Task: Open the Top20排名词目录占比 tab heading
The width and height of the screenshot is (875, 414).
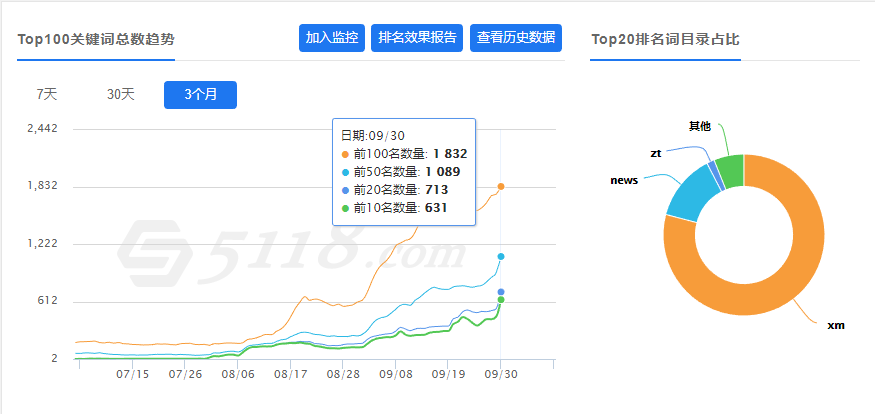Action: click(x=665, y=39)
